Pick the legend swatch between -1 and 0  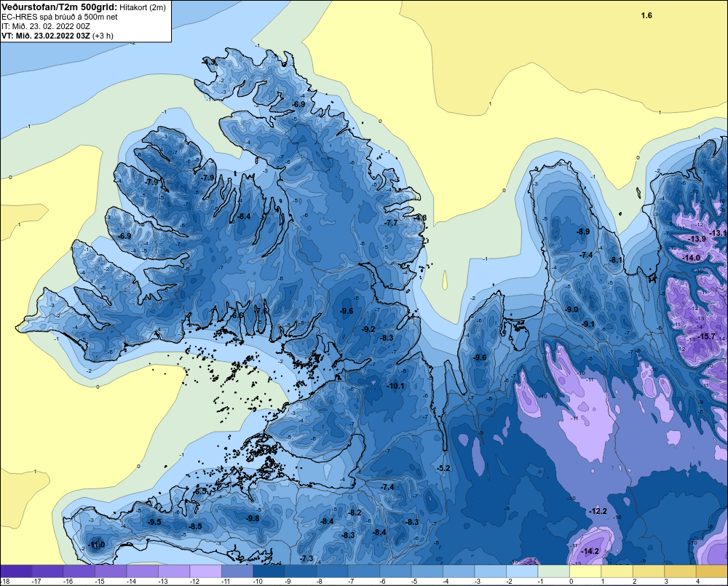click(553, 571)
